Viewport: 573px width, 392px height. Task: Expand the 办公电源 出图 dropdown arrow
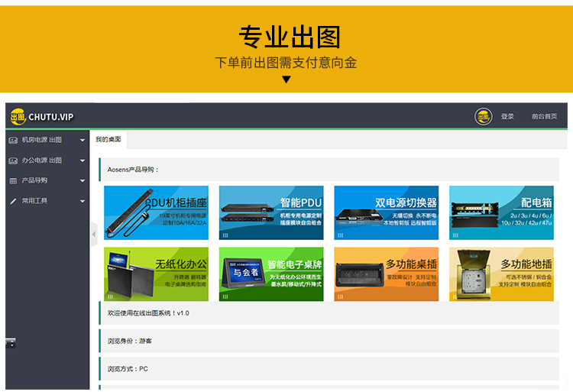[x=82, y=160]
